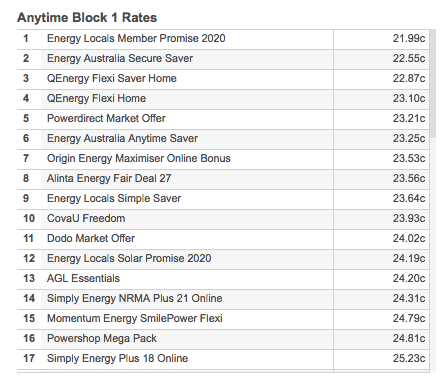The image size is (442, 382).
Task: Select Simply Energy NRMA Plus 21 Online
Action: (x=223, y=299)
